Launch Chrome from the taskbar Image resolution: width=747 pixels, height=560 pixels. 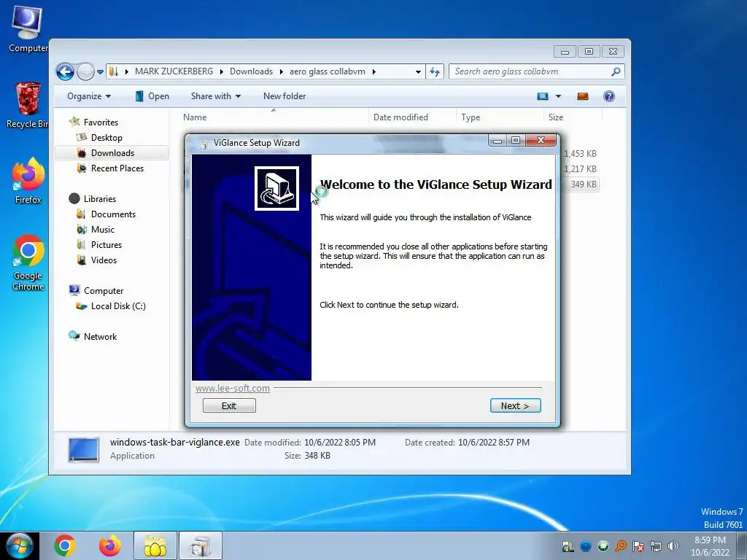pyautogui.click(x=64, y=545)
